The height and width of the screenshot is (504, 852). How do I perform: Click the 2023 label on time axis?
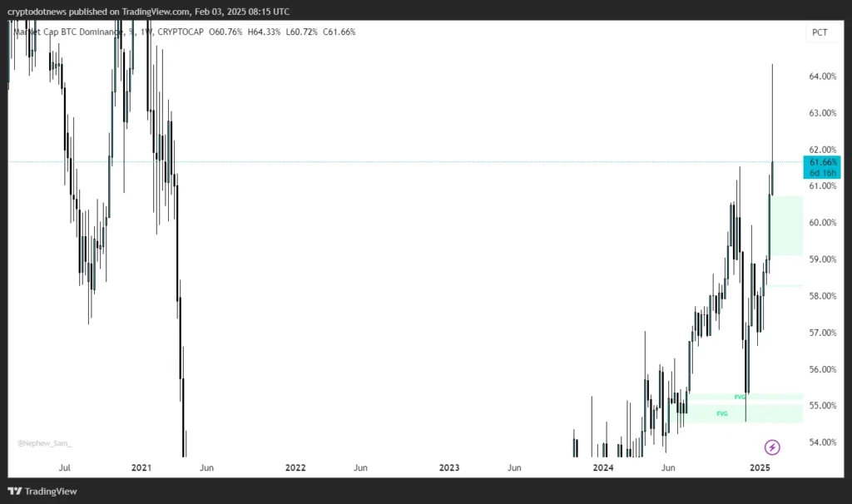click(449, 468)
